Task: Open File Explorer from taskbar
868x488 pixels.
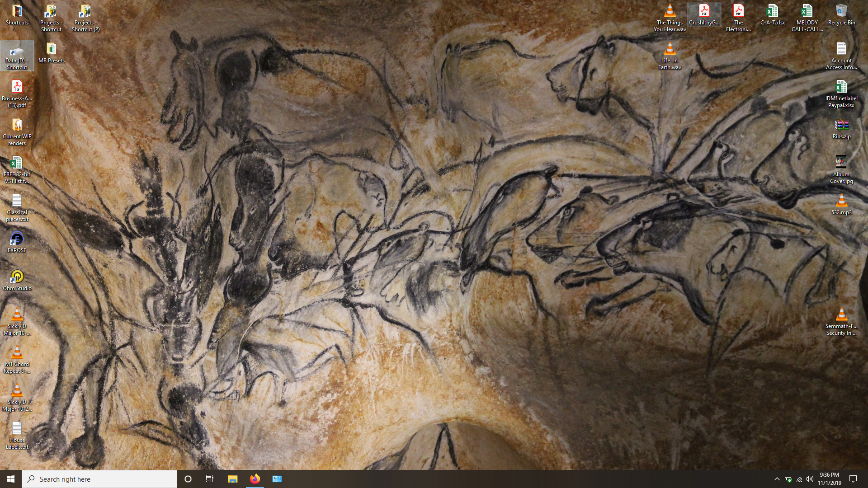Action: (232, 479)
